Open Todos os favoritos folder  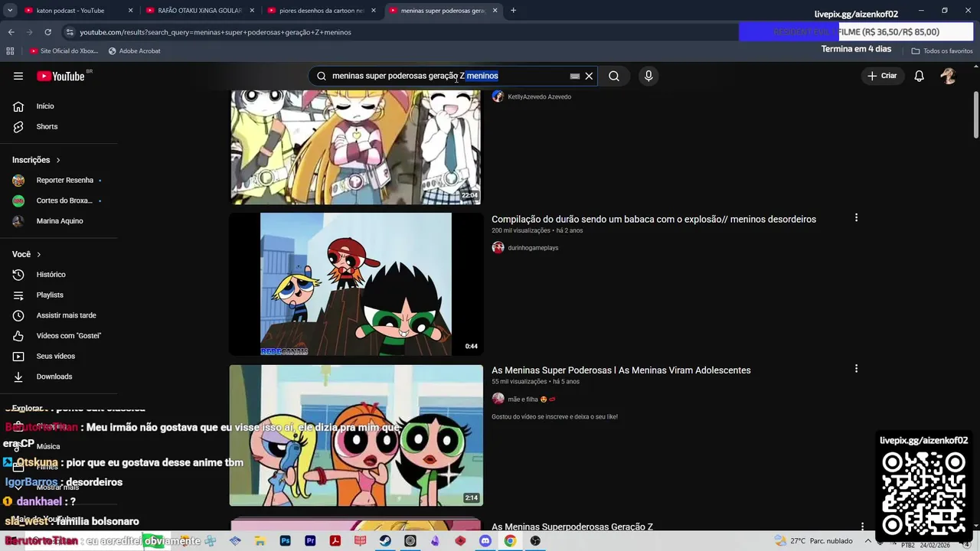(x=942, y=51)
